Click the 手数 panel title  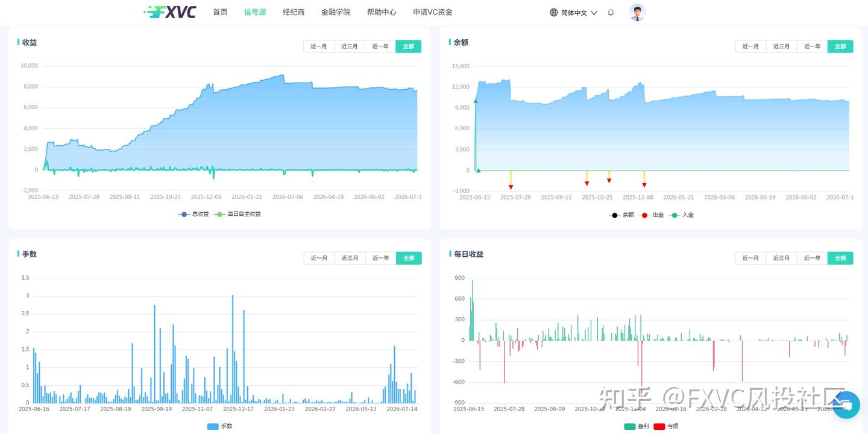[30, 254]
